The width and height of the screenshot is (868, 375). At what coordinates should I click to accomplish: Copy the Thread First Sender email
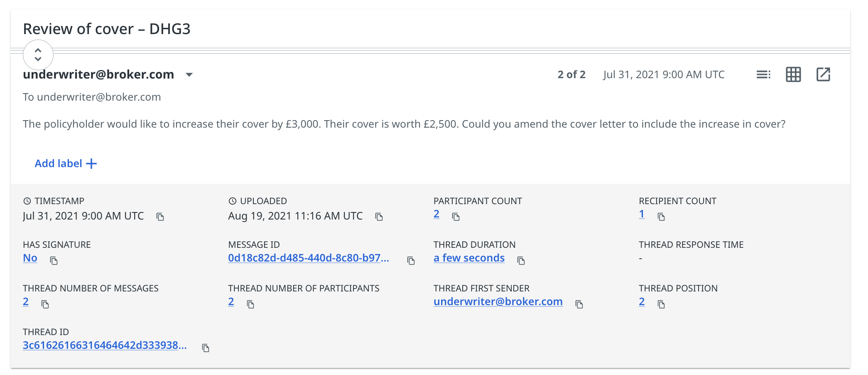pos(579,304)
